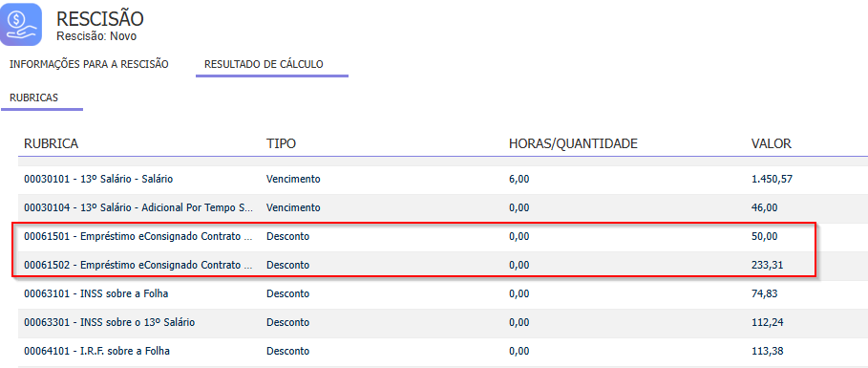Image resolution: width=868 pixels, height=368 pixels.
Task: Select the Rubricas sub-tab
Action: click(33, 97)
